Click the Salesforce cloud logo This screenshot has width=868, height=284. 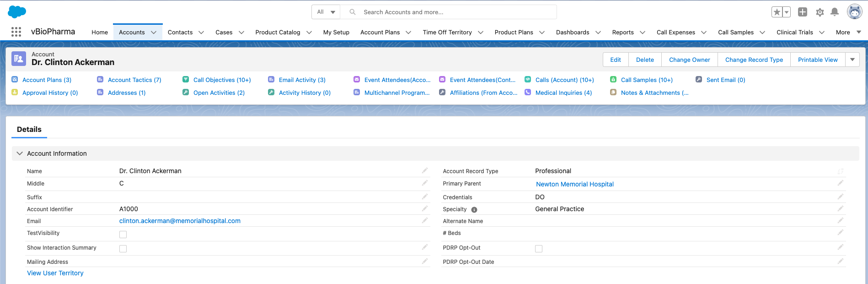pyautogui.click(x=17, y=12)
